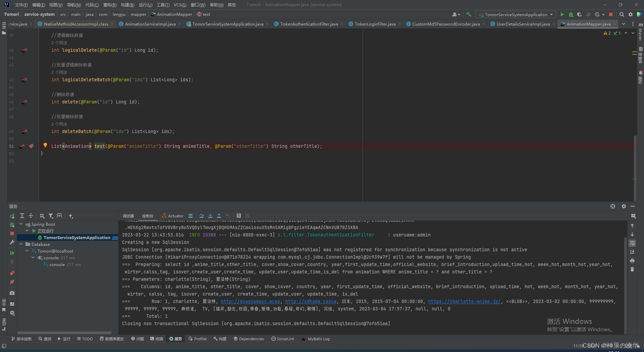Show hidden editor tabs chevron
This screenshot has width=644, height=352.
(x=623, y=24)
